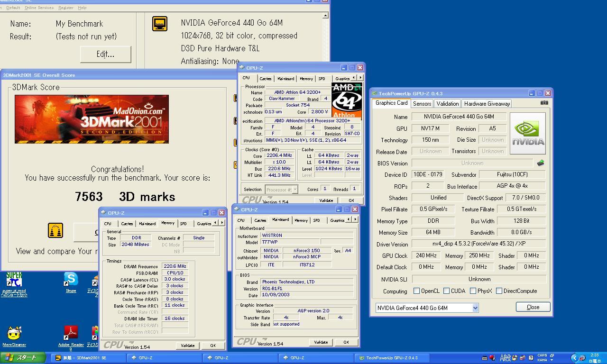Open the GPU selector dropdown in GPU-Z

click(475, 308)
